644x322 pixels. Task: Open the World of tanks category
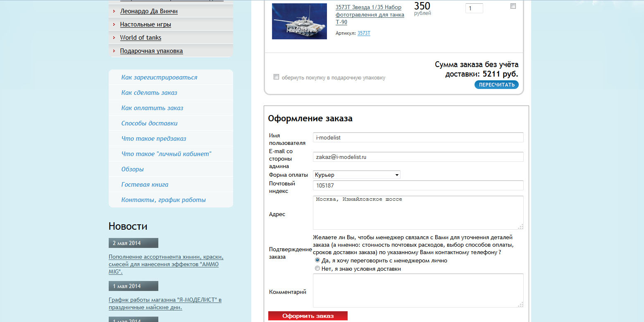141,38
